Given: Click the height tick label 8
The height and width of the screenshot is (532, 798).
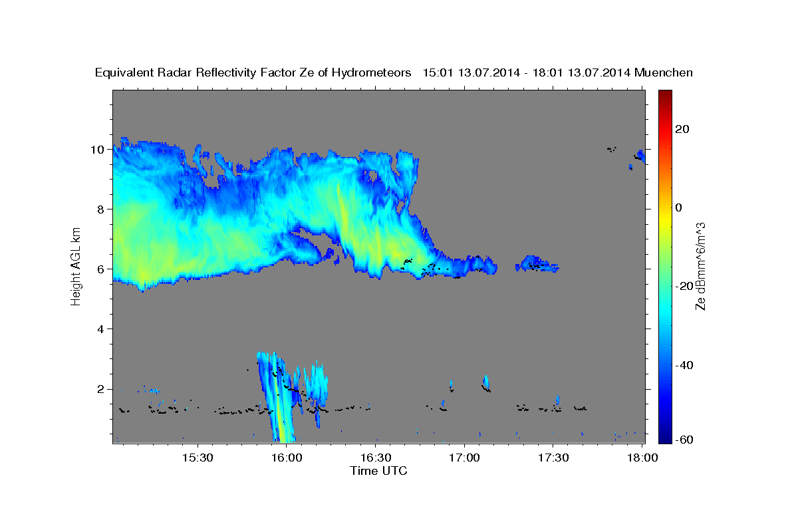Looking at the screenshot, I should 100,209.
